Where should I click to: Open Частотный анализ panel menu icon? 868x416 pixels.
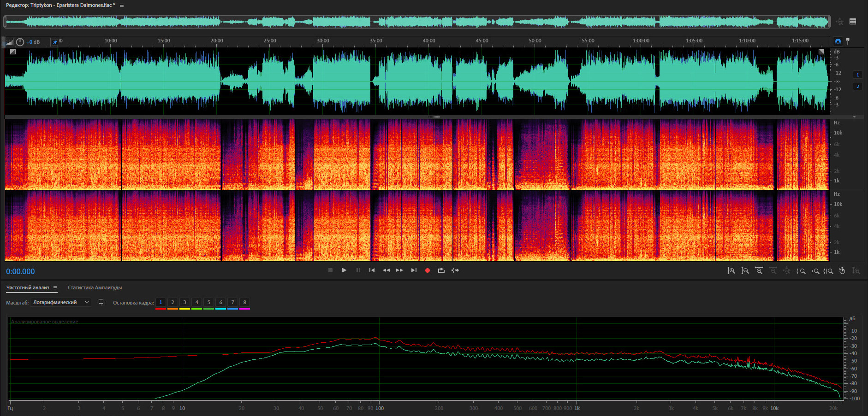[x=55, y=287]
